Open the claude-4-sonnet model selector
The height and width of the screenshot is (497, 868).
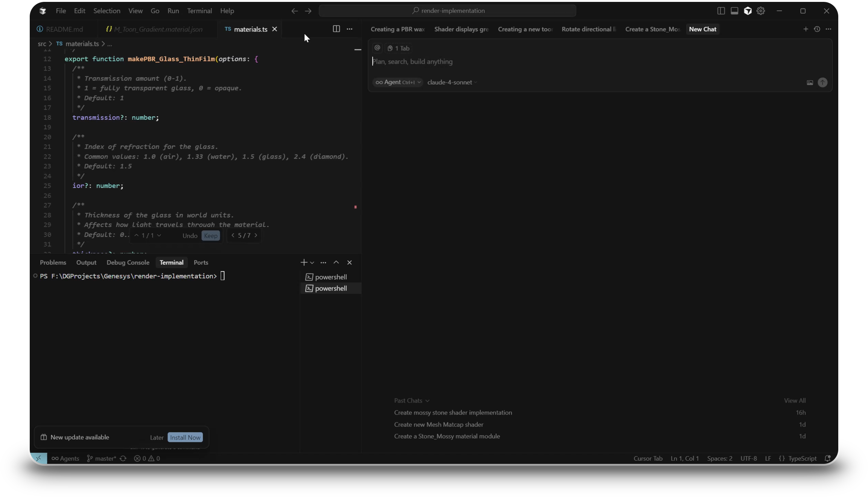(451, 82)
